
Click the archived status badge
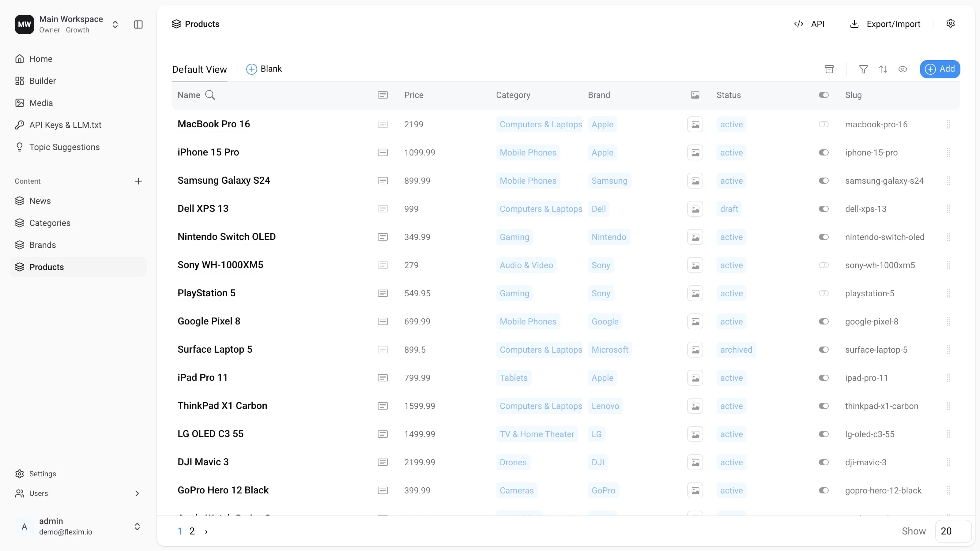point(736,350)
